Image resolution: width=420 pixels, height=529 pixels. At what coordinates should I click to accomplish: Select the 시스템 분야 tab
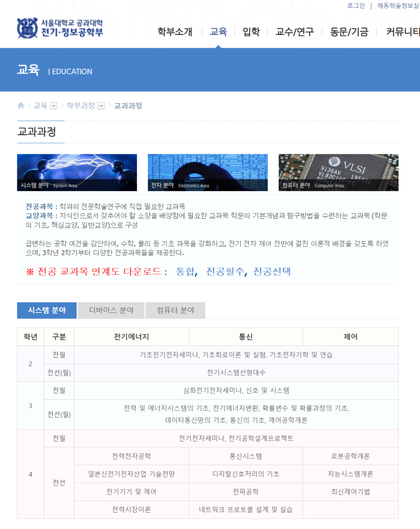[x=47, y=310]
